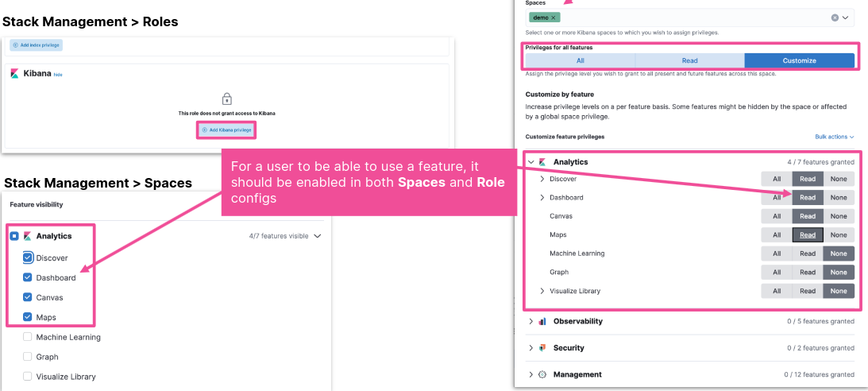This screenshot has height=391, width=868.
Task: Click the Add Kibana privilege button
Action: (226, 130)
